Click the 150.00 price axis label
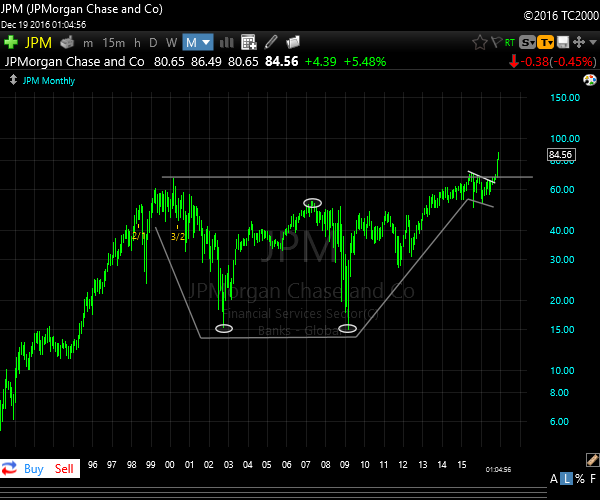The image size is (600, 500). tap(565, 98)
